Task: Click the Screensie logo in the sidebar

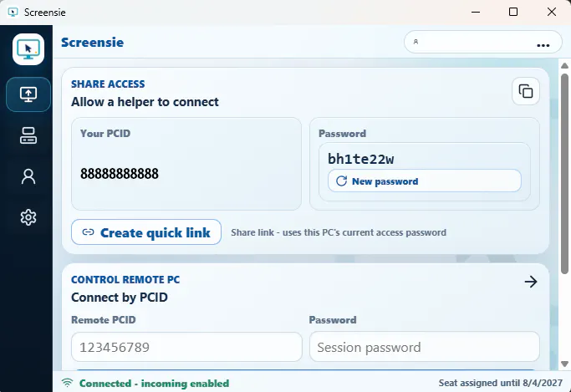Action: [x=28, y=49]
